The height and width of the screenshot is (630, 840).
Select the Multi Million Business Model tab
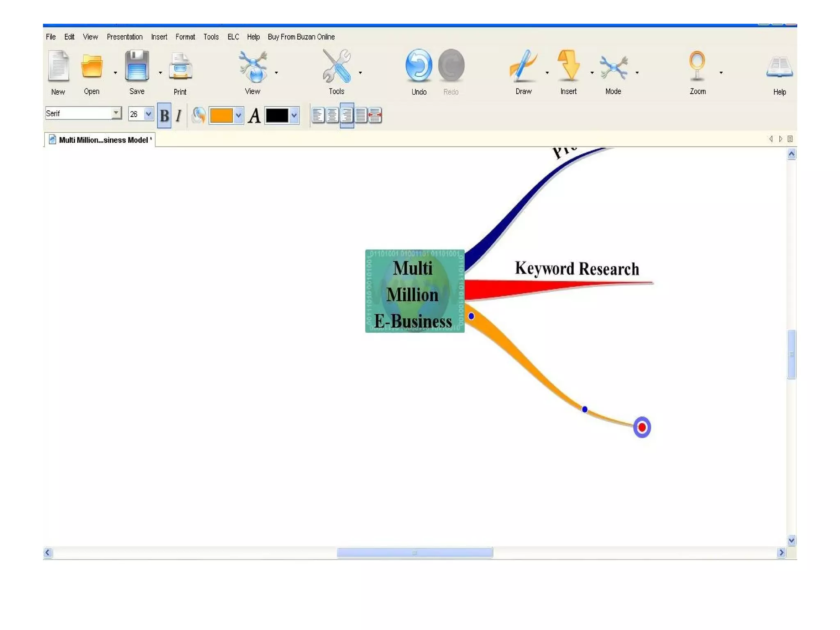[x=103, y=140]
